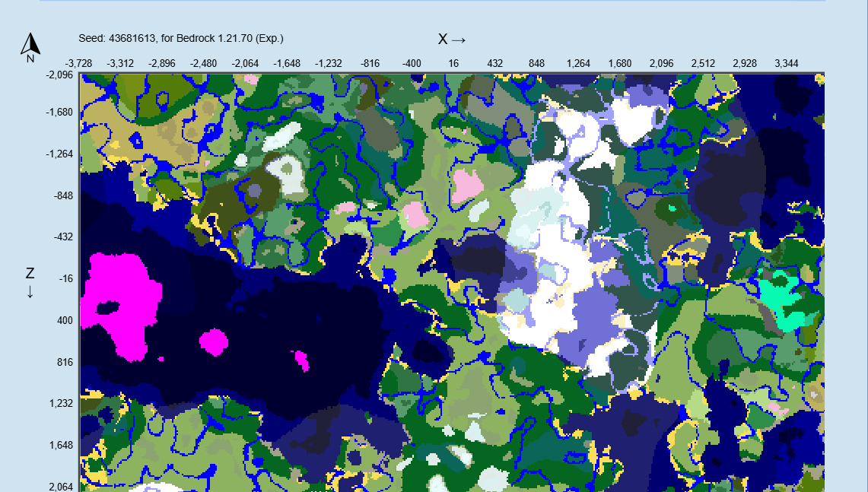Click X-axis tick label "-2,480"
Screen dimensions: 868x492
[x=203, y=64]
